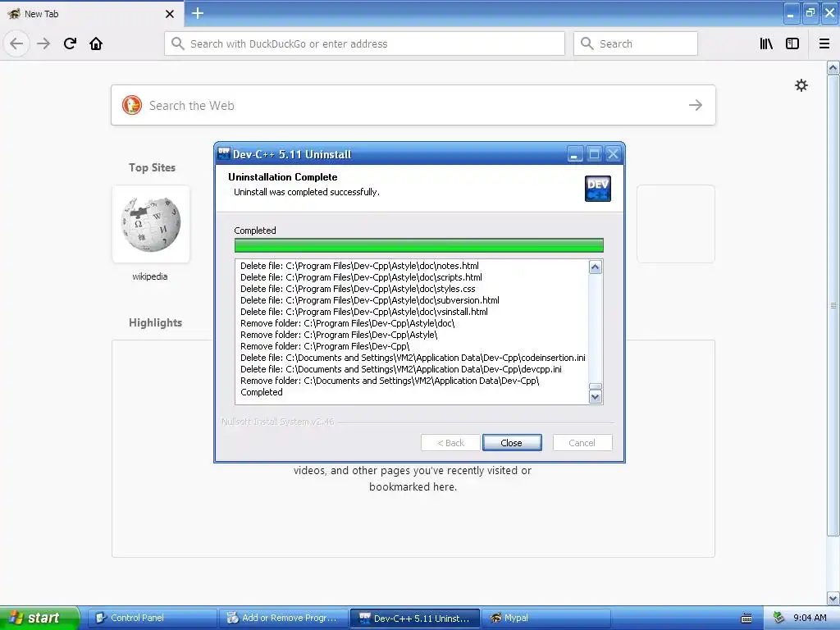Viewport: 840px width, 630px height.
Task: Switch to Add or Remove Programs taskbar item
Action: point(283,618)
